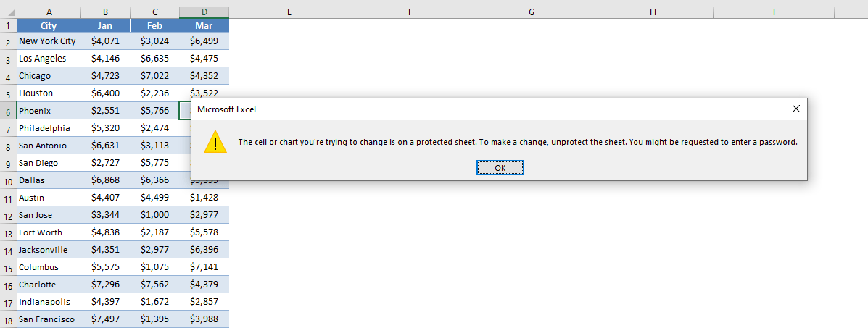Image resolution: width=868 pixels, height=328 pixels.
Task: Select the Jacksonville cell
Action: 49,250
